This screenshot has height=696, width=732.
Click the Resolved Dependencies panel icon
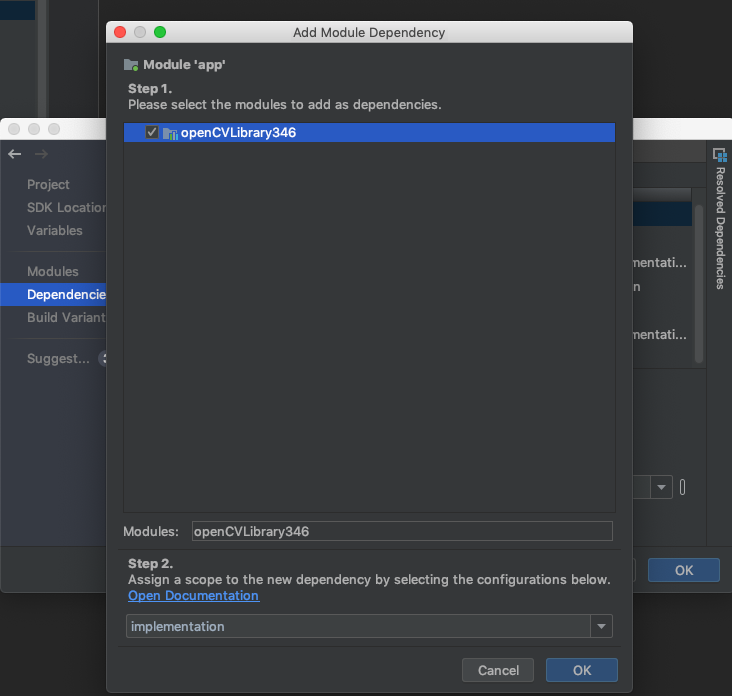click(x=720, y=155)
